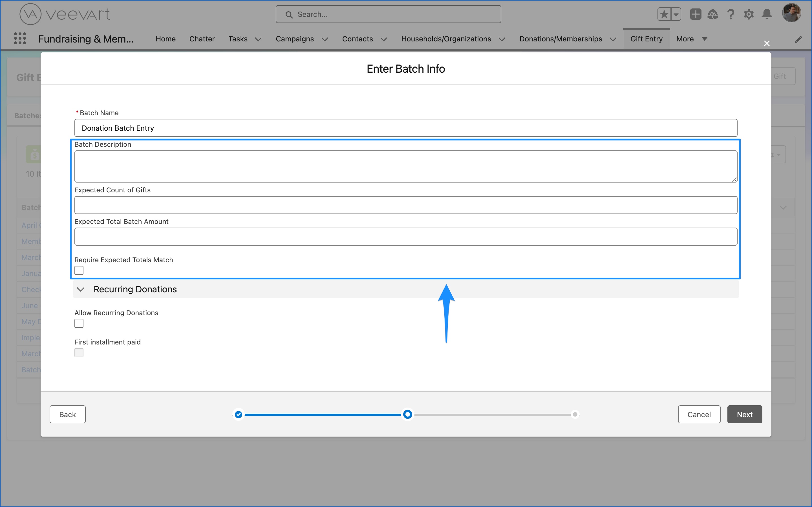This screenshot has height=507, width=812.
Task: Enable Require Expected Totals Match
Action: click(x=79, y=270)
